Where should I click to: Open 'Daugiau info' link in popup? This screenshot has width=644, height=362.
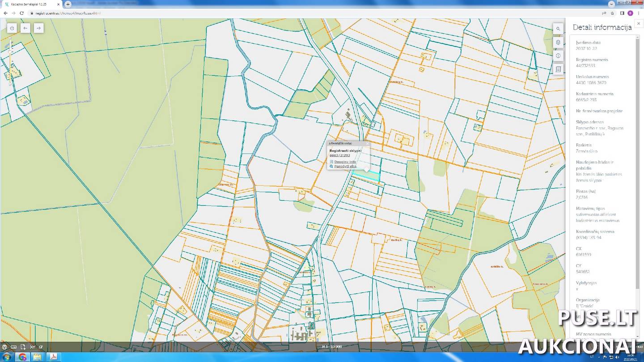(345, 162)
